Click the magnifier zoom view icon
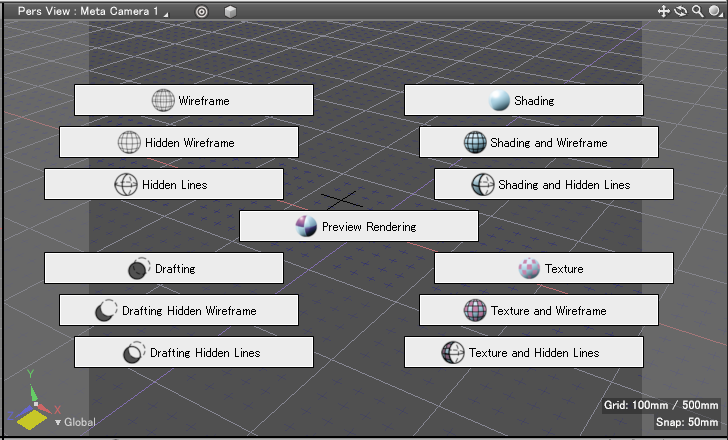The width and height of the screenshot is (728, 440). (x=697, y=11)
